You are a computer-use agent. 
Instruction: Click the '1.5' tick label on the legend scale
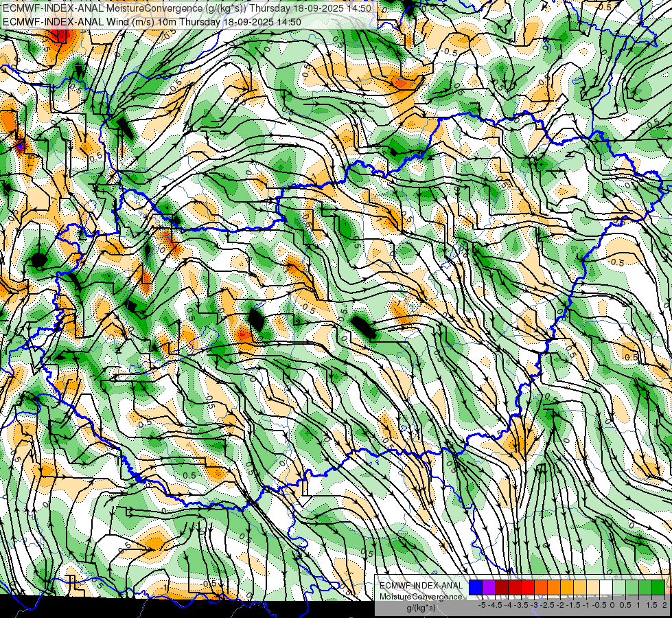652,605
